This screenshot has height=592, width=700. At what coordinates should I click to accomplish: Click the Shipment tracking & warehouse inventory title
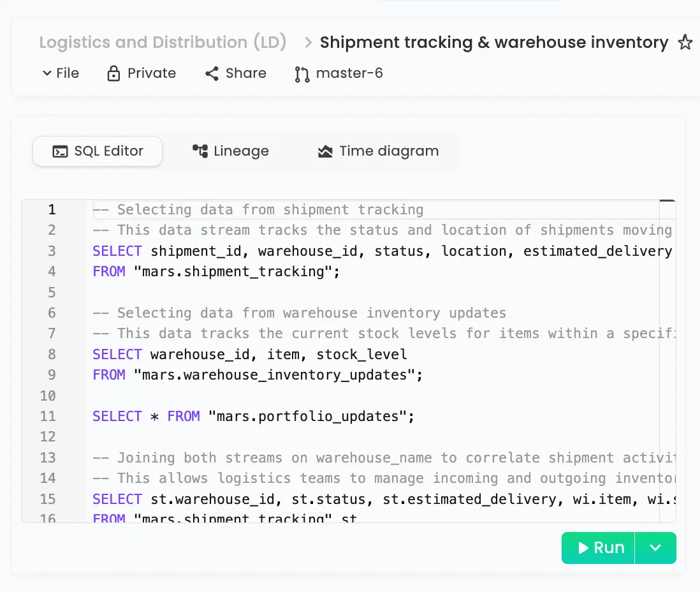(x=493, y=43)
